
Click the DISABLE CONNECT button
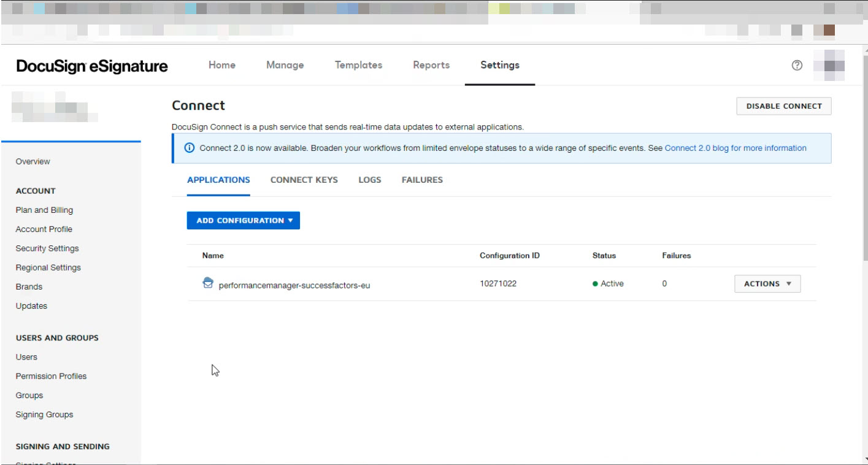click(x=784, y=106)
